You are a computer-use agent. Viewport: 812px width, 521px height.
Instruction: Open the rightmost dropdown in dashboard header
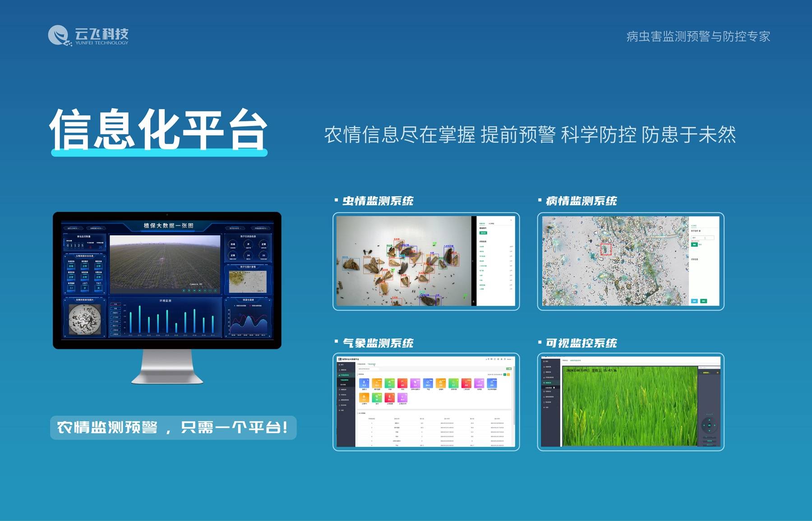(x=261, y=228)
